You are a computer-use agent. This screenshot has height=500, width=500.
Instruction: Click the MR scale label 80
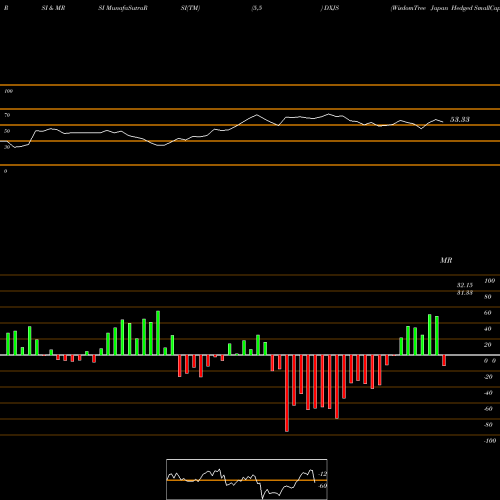(x=488, y=297)
